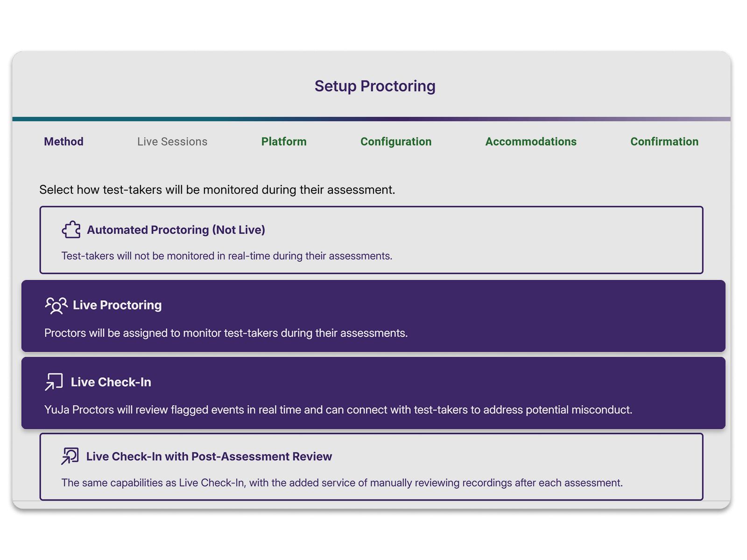Click the gradient progress bar under the title
The width and height of the screenshot is (747, 560).
click(371, 119)
